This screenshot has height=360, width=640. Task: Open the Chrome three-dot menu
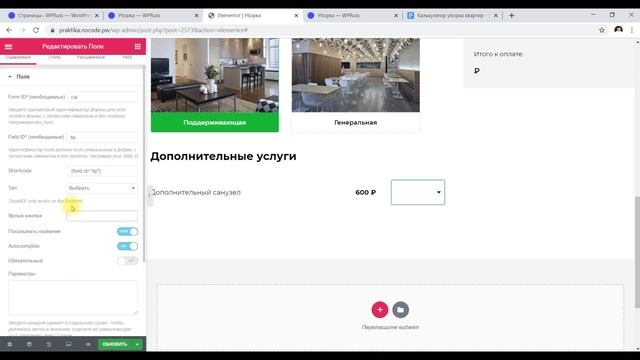tap(632, 30)
